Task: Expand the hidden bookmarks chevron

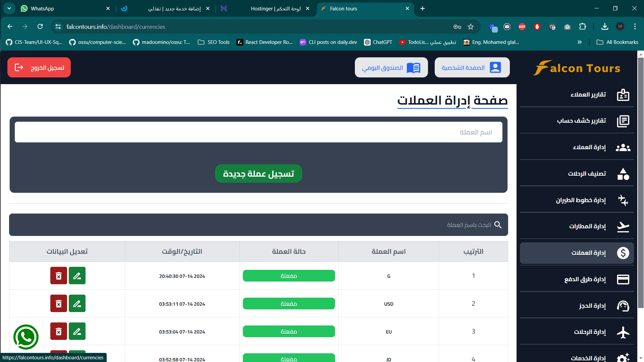Action: coord(579,42)
